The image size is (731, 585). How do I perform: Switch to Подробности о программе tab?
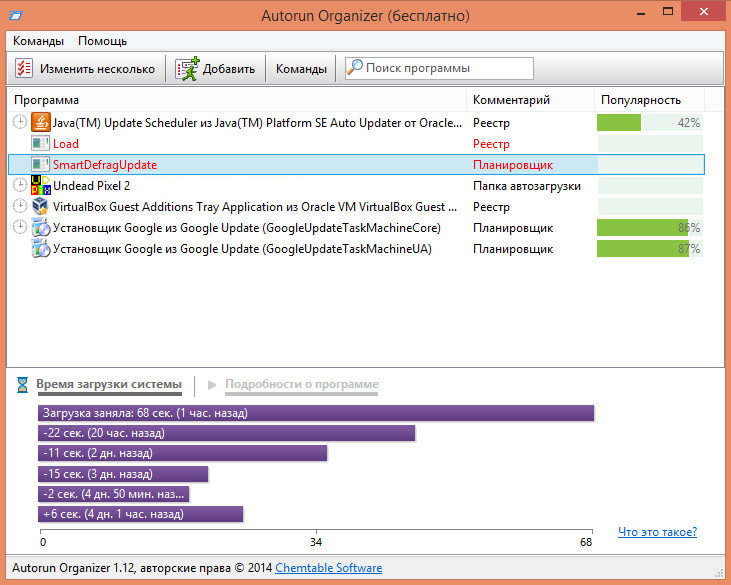pos(301,384)
